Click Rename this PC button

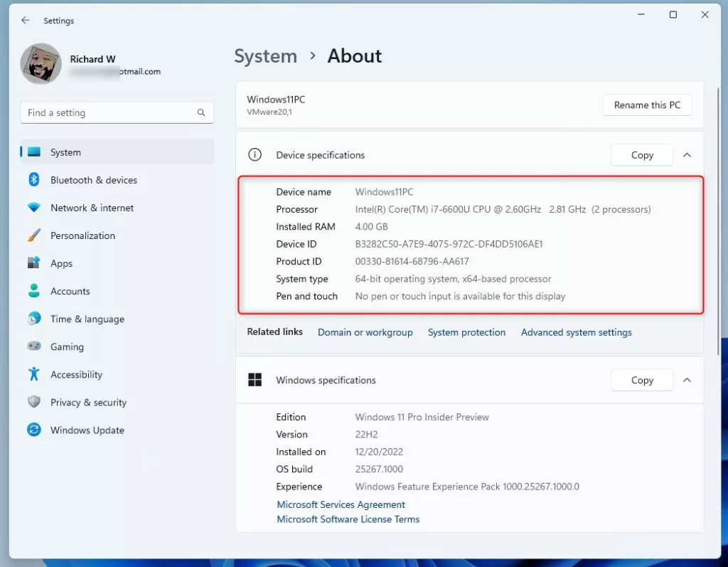point(647,105)
